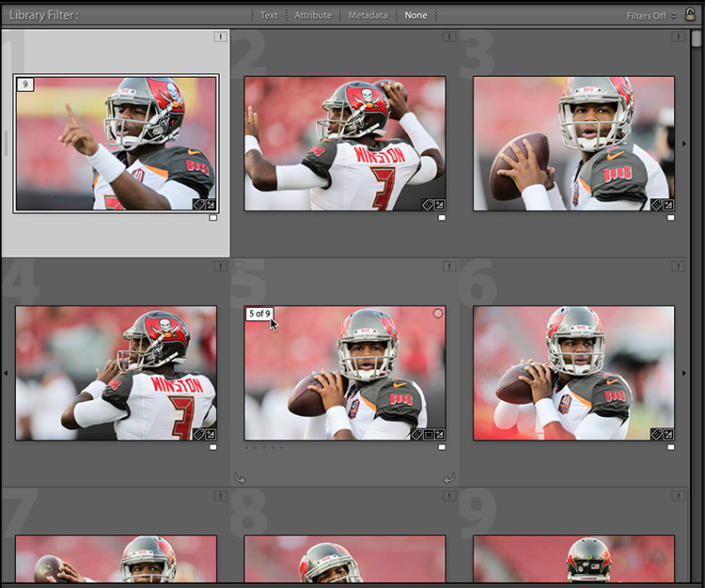Open keywords badge on photo 2

(x=427, y=205)
